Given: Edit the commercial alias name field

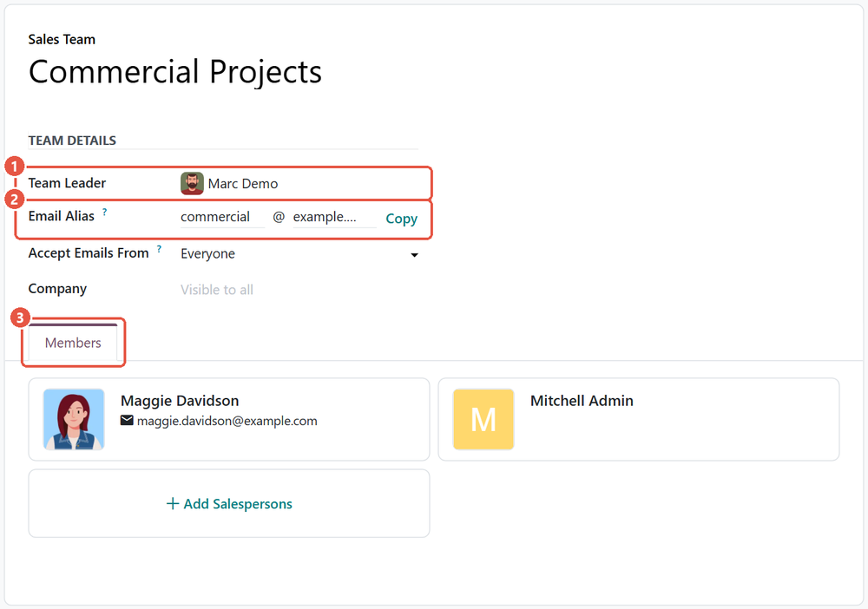Looking at the screenshot, I should coord(222,217).
